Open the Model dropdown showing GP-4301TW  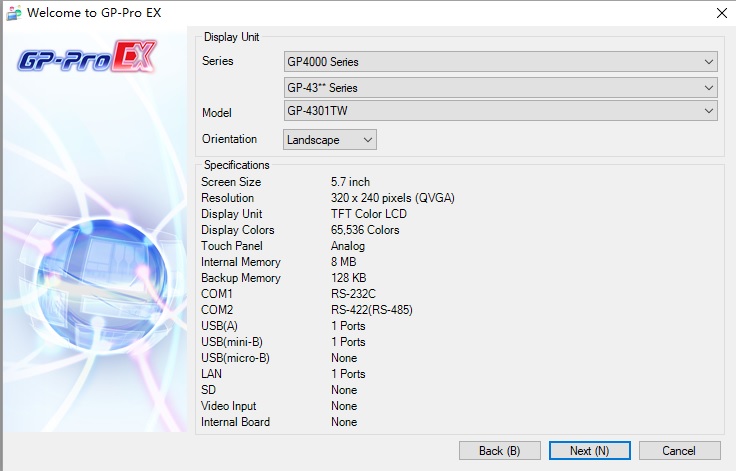coord(501,111)
